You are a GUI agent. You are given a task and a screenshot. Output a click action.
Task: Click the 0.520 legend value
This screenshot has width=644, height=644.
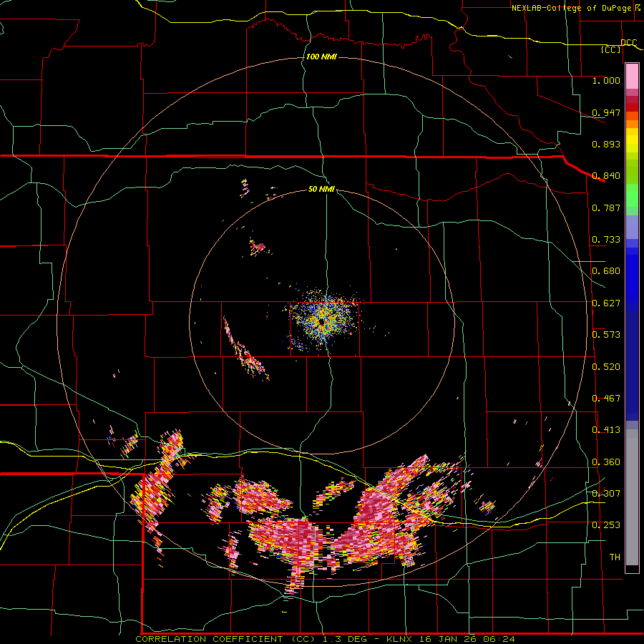point(606,367)
